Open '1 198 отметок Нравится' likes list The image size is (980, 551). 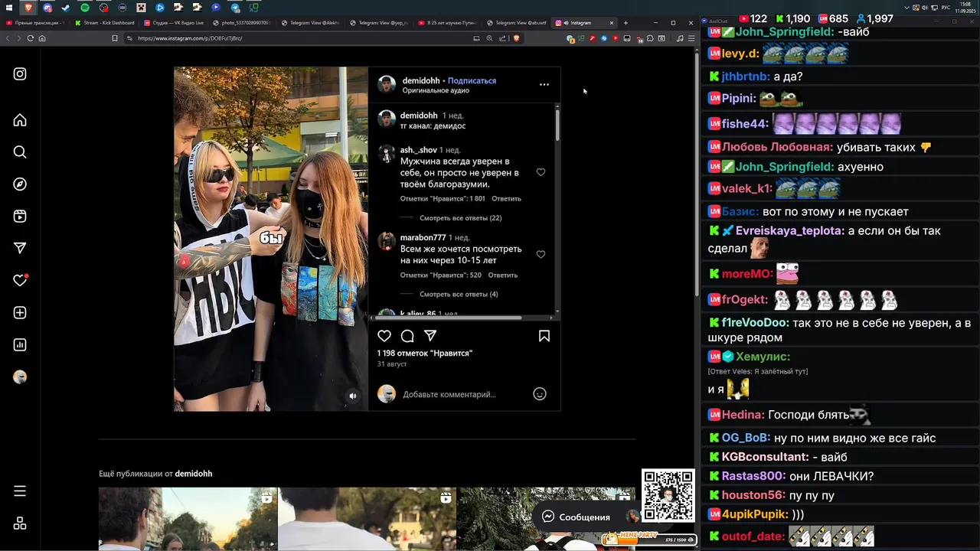[x=425, y=353]
